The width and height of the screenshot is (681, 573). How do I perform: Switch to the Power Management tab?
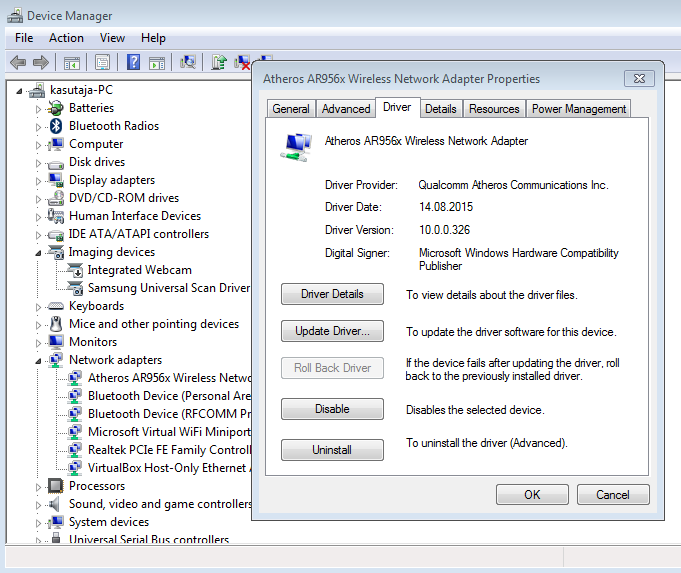click(x=579, y=109)
